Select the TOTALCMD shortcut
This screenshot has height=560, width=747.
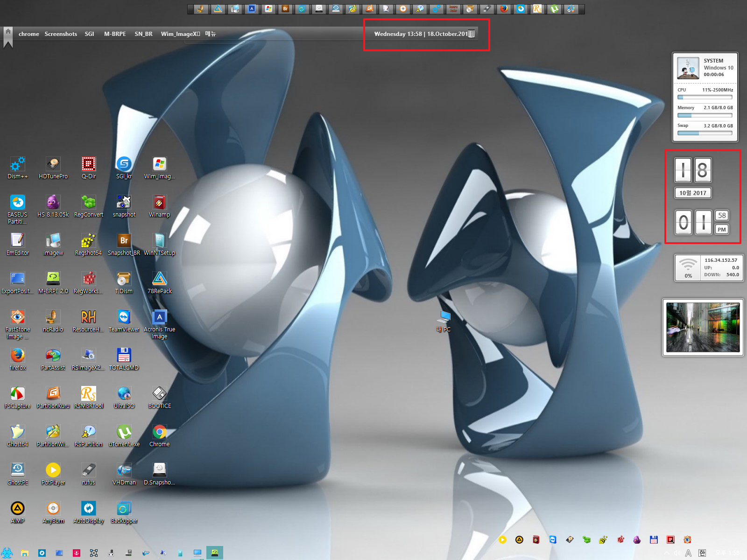point(124,359)
